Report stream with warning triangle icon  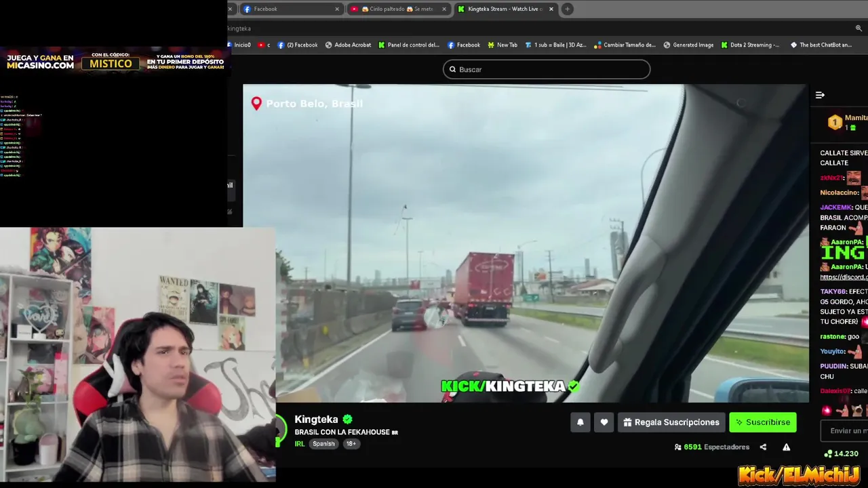click(x=786, y=447)
